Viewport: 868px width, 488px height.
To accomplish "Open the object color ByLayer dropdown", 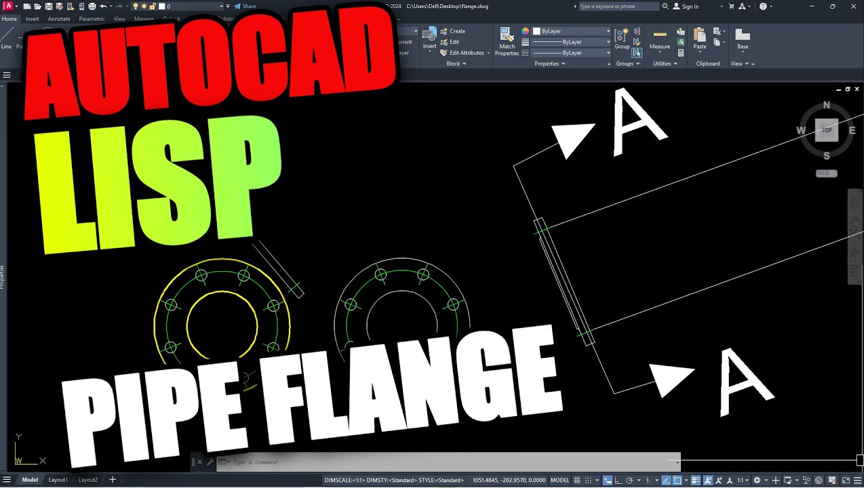I will coord(571,31).
